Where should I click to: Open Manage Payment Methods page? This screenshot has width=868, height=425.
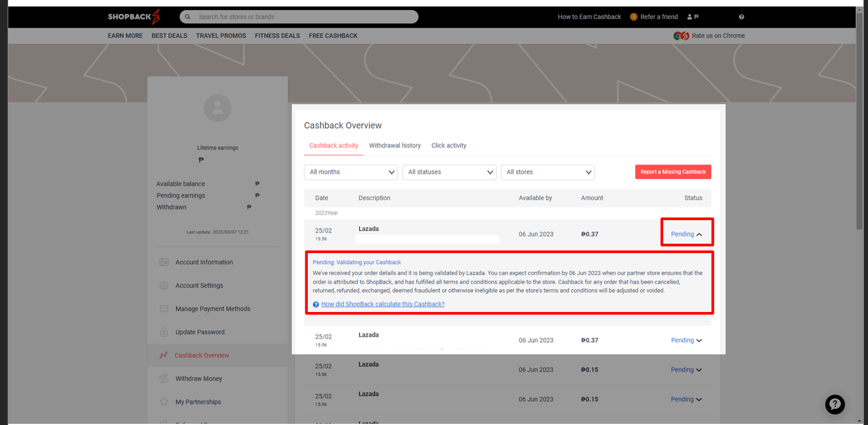pyautogui.click(x=213, y=308)
